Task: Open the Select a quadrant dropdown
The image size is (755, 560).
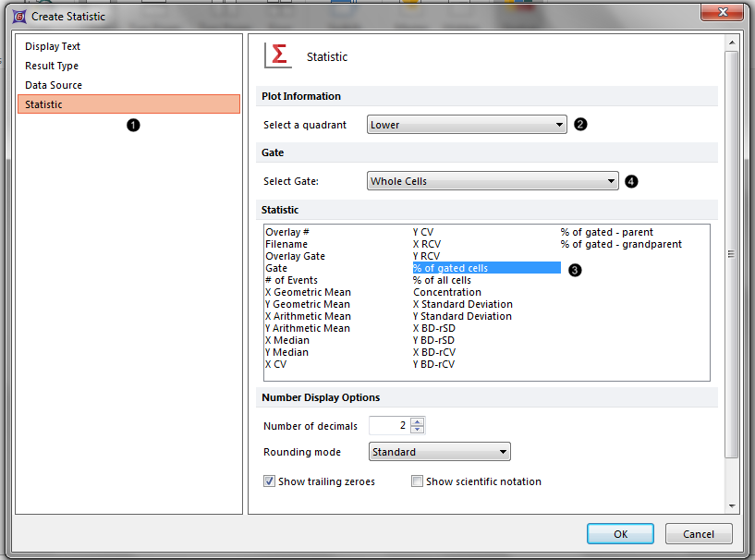Action: [x=467, y=125]
